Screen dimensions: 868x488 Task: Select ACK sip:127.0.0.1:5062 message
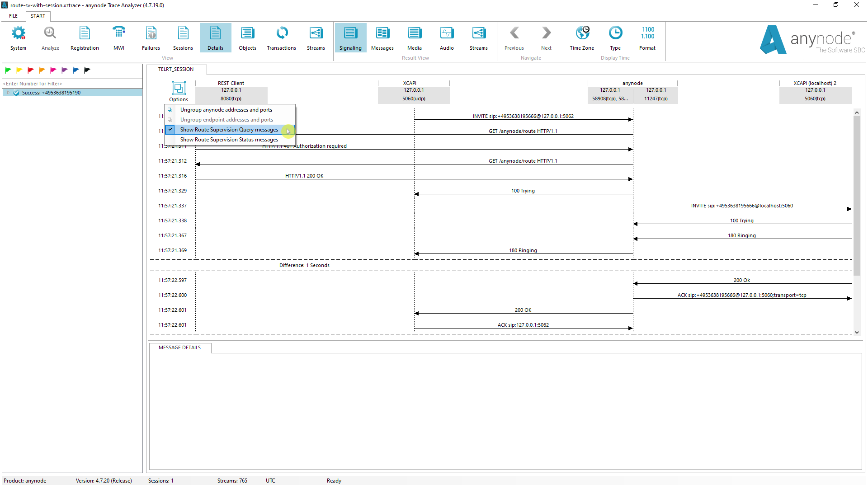click(x=523, y=325)
